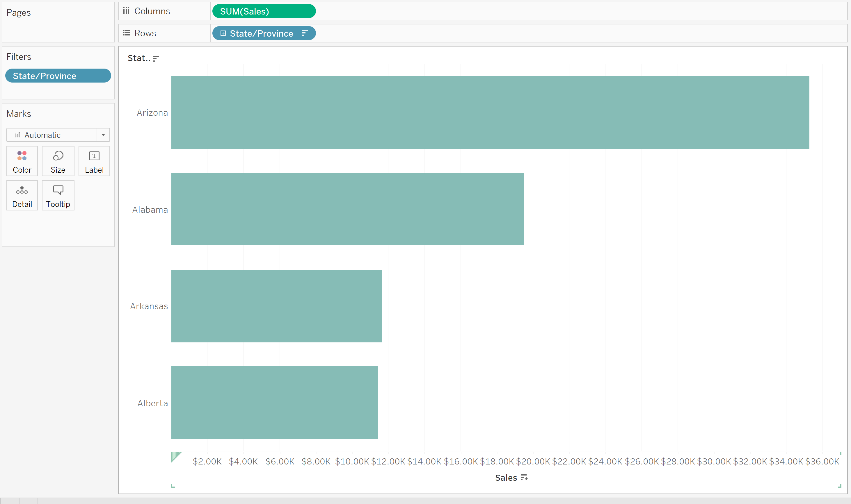
Task: Click the Columns shelf label
Action: coord(152,11)
